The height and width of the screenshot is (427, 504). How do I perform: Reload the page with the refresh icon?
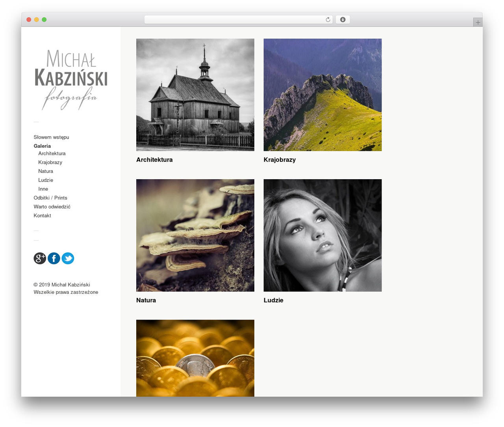pyautogui.click(x=328, y=20)
